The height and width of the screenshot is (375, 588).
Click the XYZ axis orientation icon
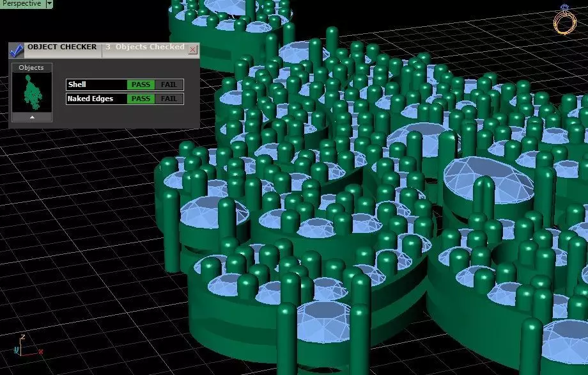(27, 346)
